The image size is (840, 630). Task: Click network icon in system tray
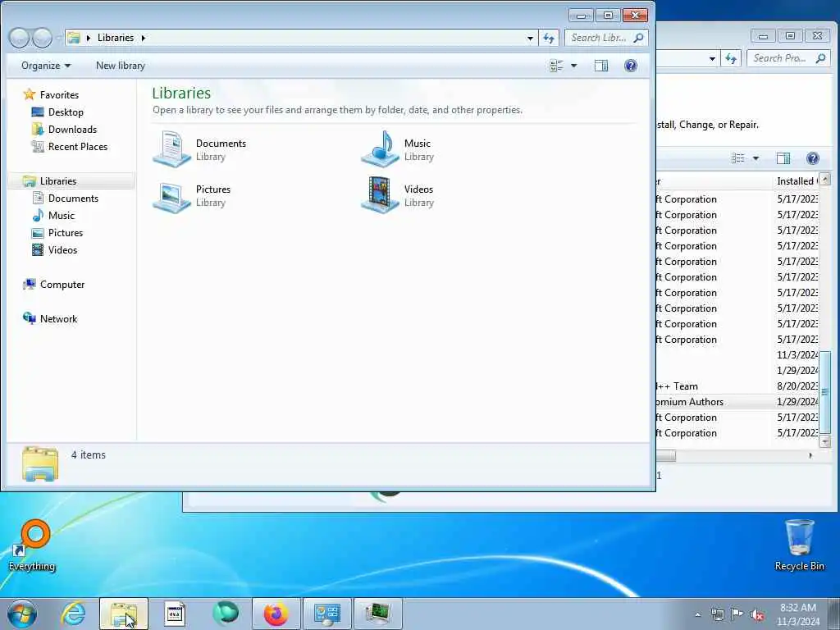717,614
